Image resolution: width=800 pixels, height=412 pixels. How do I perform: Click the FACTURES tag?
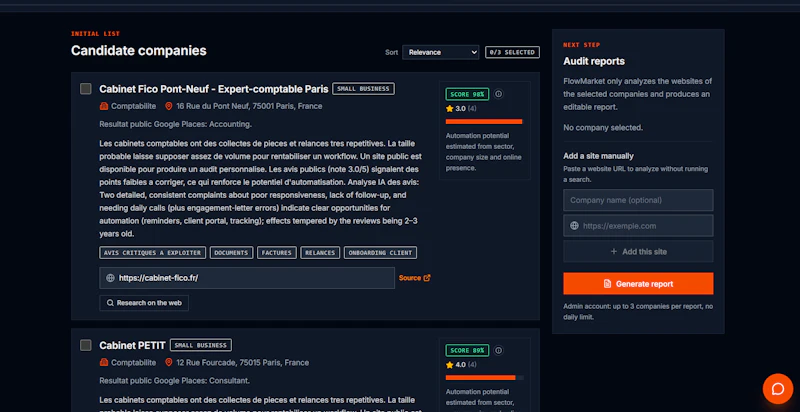277,253
